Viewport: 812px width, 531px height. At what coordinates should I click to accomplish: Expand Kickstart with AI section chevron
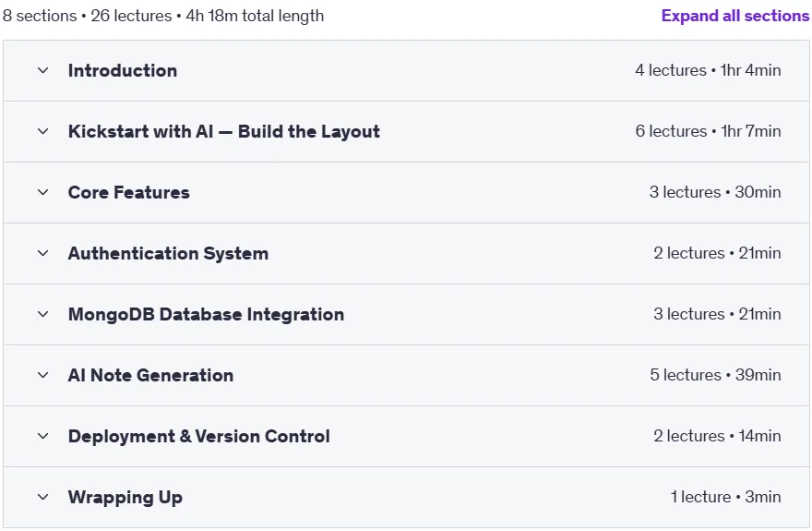click(x=43, y=131)
